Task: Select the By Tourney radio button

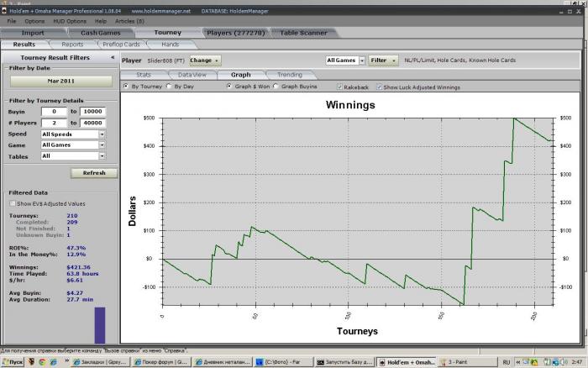Action: [126, 87]
